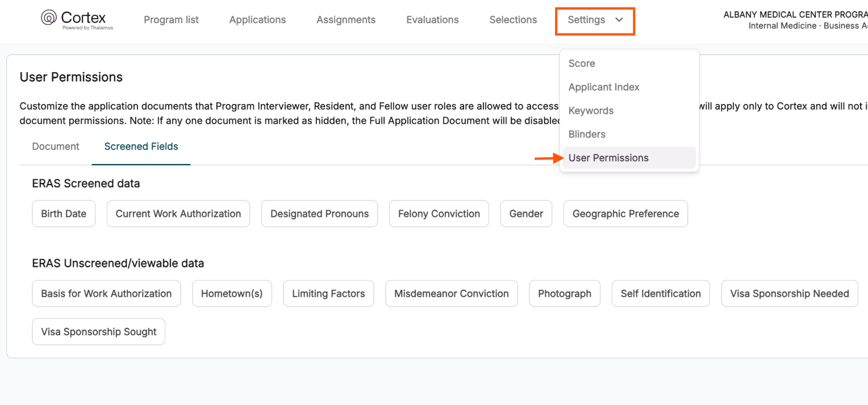
Task: Switch to the Document tab
Action: 55,146
